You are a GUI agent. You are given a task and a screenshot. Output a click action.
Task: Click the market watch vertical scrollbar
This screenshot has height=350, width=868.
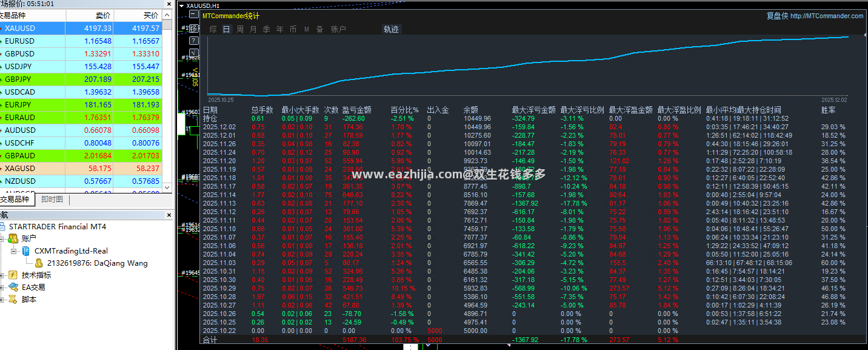(167, 100)
